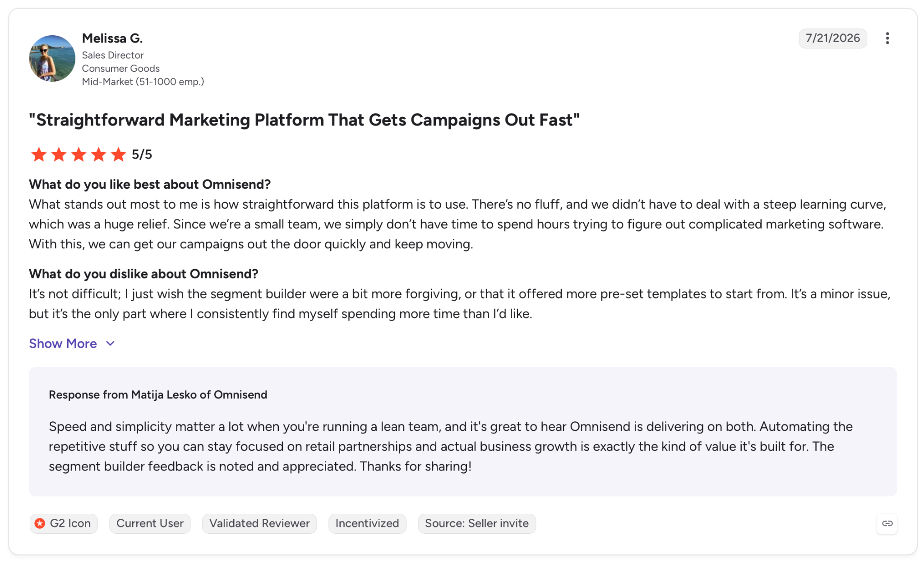This screenshot has height=564, width=924.
Task: Click the fourth orange rating star
Action: [x=98, y=154]
